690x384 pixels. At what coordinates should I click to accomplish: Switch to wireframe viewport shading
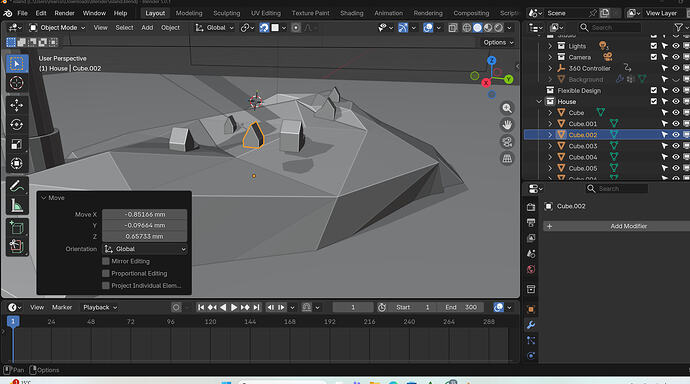coord(467,28)
